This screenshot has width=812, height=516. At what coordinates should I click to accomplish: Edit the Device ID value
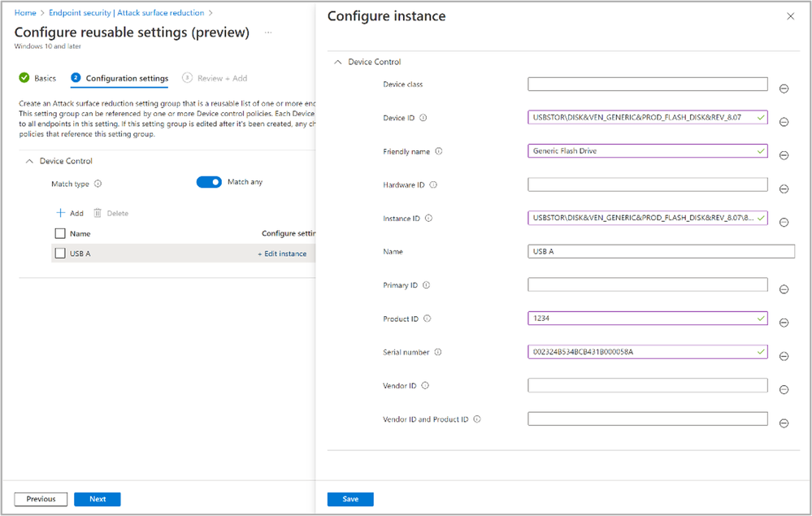(647, 118)
